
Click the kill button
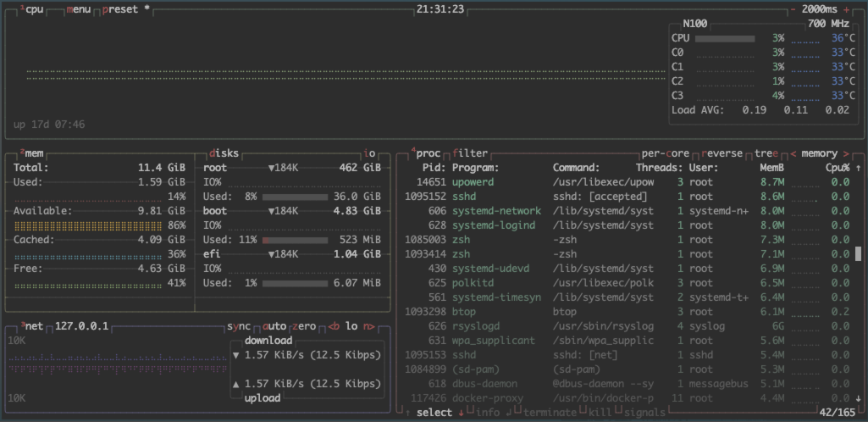pyautogui.click(x=600, y=413)
